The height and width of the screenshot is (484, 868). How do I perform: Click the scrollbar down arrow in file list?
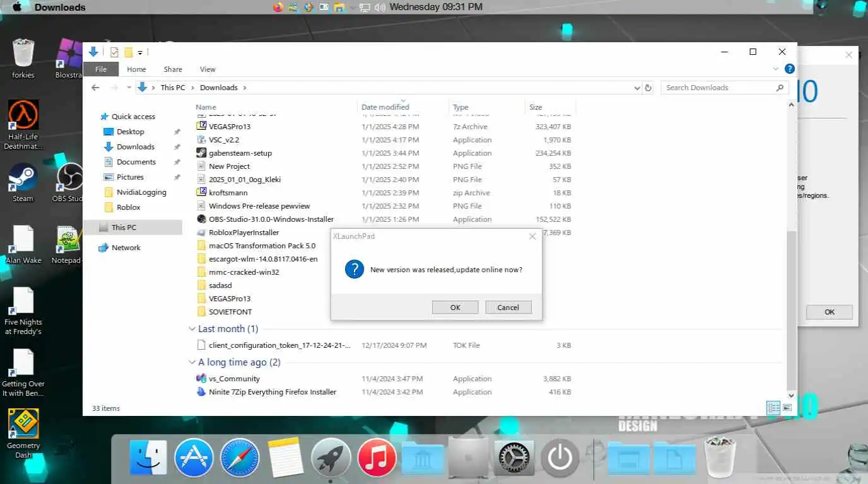pos(792,395)
